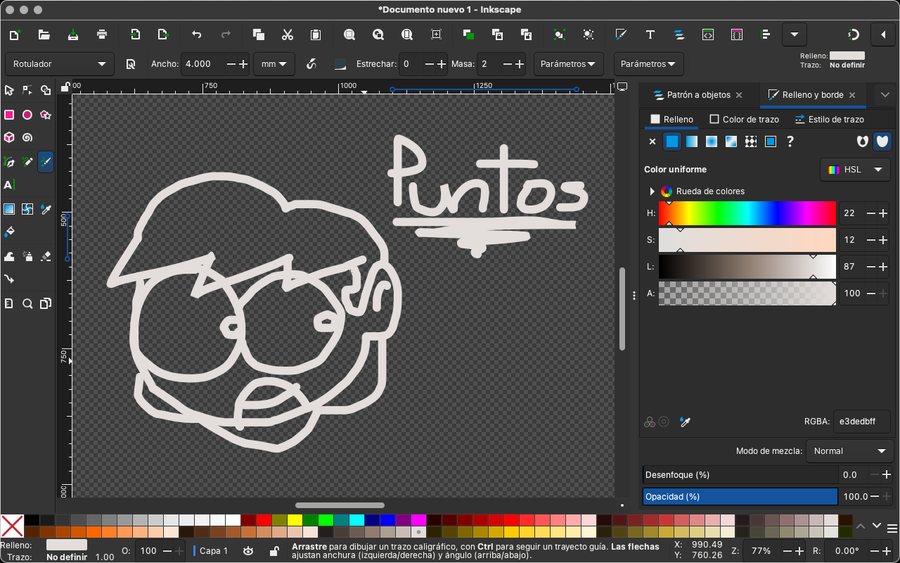Viewport: 900px width, 563px height.
Task: Click the Capa 1 layer button
Action: click(x=210, y=551)
